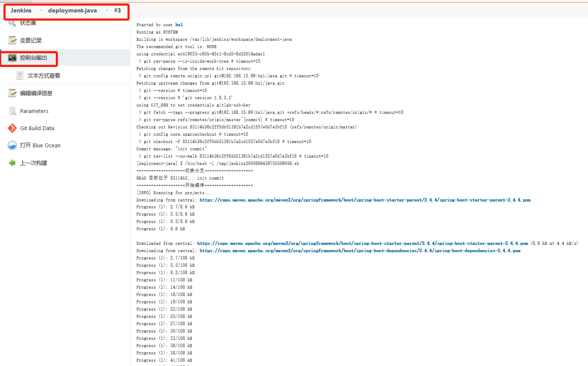Open the 状态集 magnifier icon
This screenshot has height=366, width=588.
point(12,23)
